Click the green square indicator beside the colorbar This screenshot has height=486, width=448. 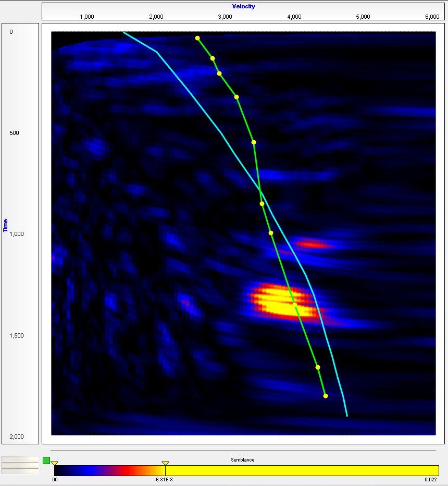click(46, 460)
